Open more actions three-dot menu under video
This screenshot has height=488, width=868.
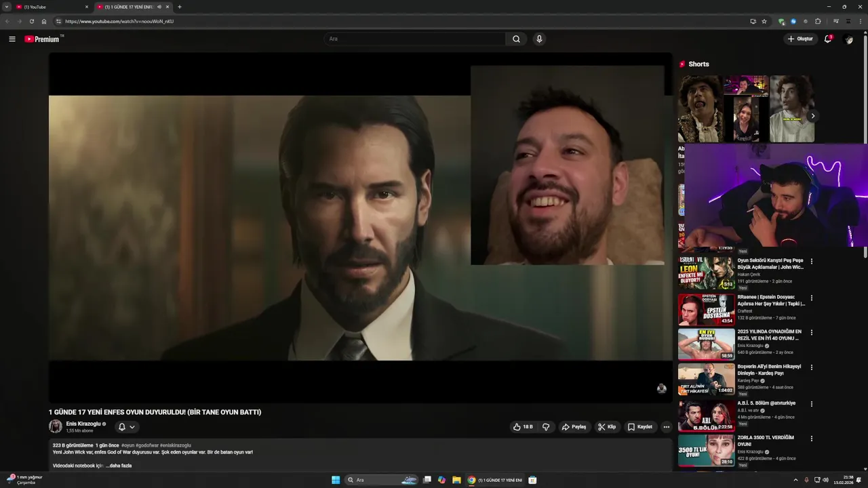pos(667,427)
